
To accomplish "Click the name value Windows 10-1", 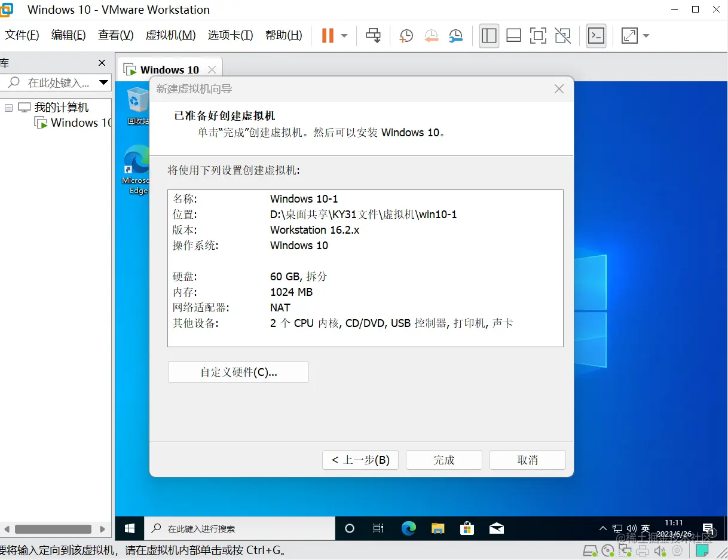I will point(304,199).
